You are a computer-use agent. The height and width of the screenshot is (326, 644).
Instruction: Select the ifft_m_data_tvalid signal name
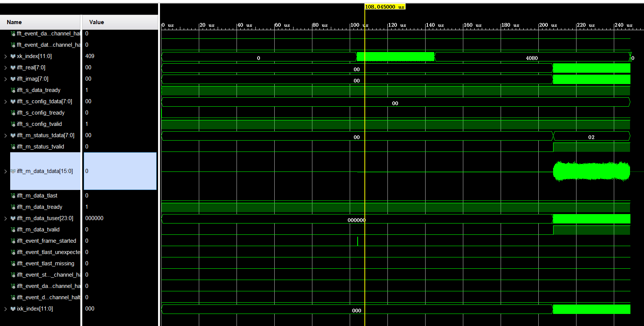tap(38, 230)
